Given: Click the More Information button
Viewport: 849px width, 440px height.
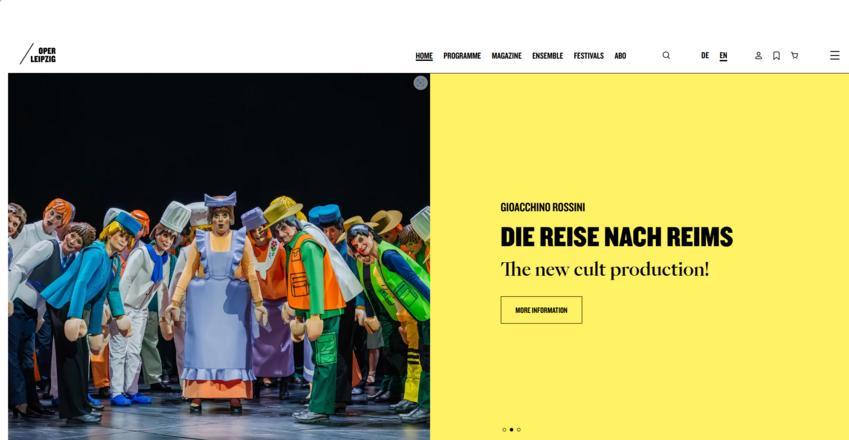Looking at the screenshot, I should coord(541,310).
